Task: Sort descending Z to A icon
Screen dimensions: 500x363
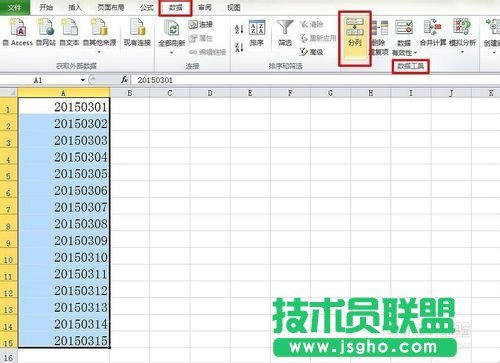Action: click(239, 47)
